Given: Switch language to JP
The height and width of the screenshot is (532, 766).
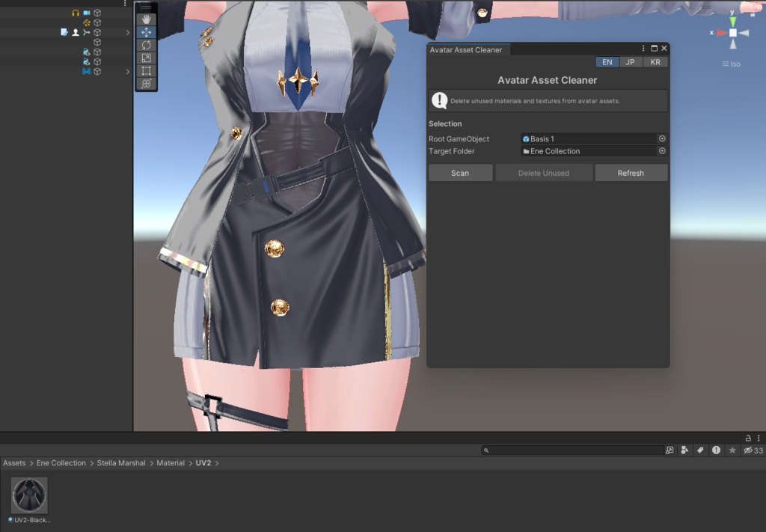Looking at the screenshot, I should tap(630, 62).
